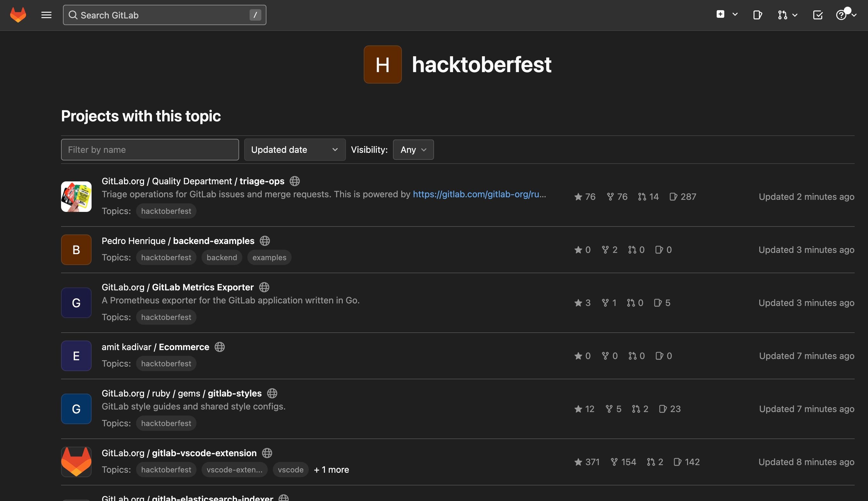Open the Updated date sort dropdown
This screenshot has height=501, width=868.
295,149
